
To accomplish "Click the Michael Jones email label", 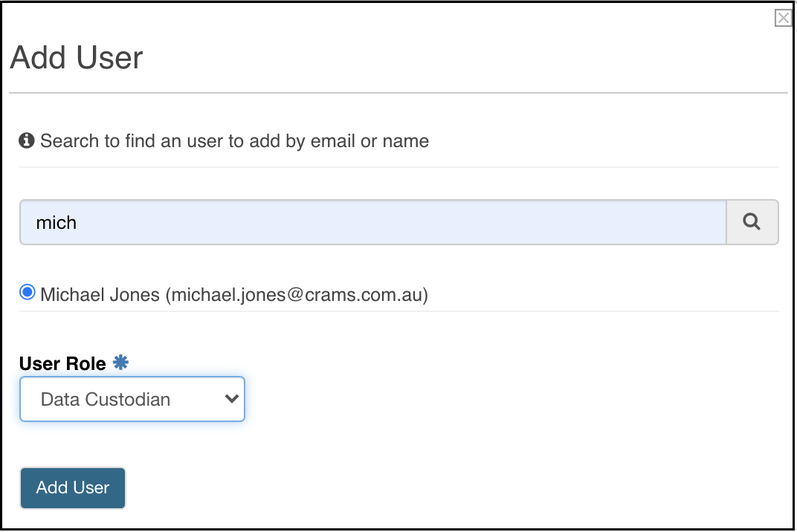I will (x=234, y=295).
